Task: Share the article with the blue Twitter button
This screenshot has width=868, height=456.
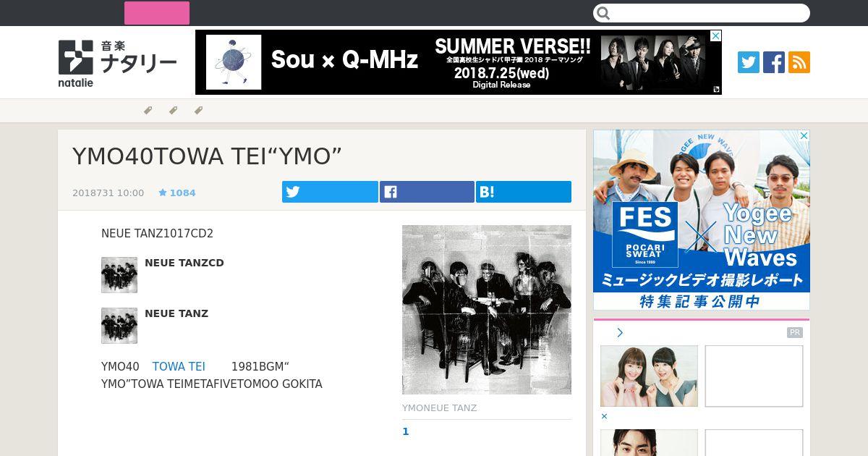Action: tap(330, 192)
